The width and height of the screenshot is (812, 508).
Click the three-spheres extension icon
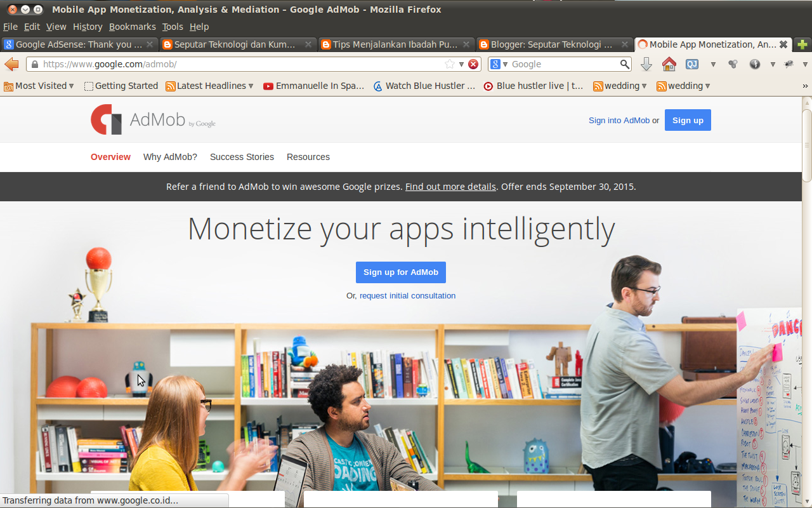733,64
